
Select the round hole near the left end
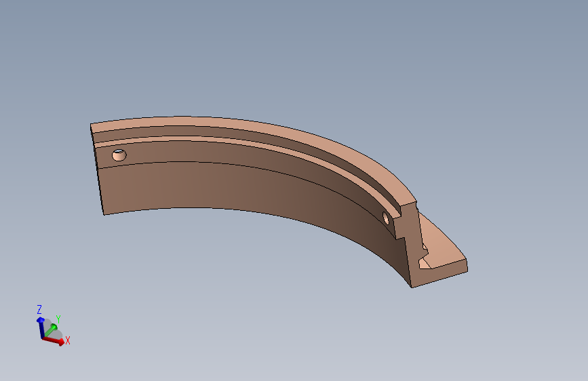119,155
